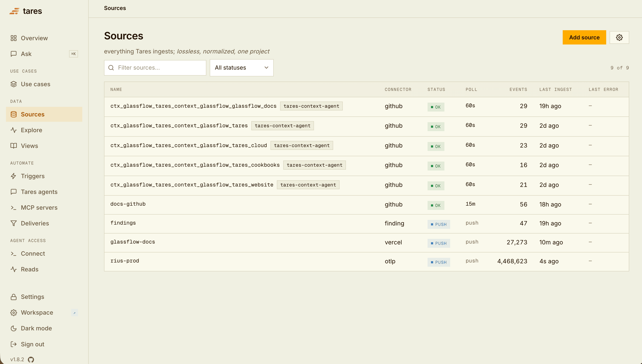Click the Views book icon
The image size is (642, 364).
13,146
